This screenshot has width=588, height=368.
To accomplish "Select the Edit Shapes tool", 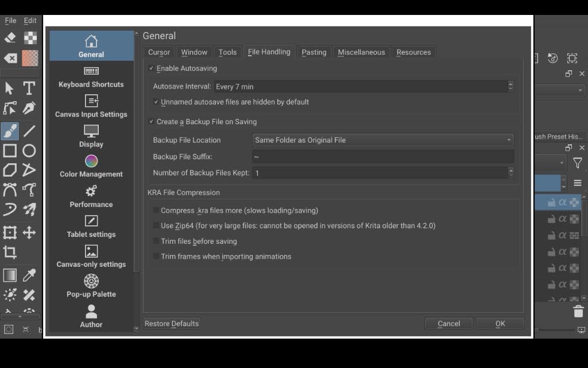I will [x=10, y=108].
